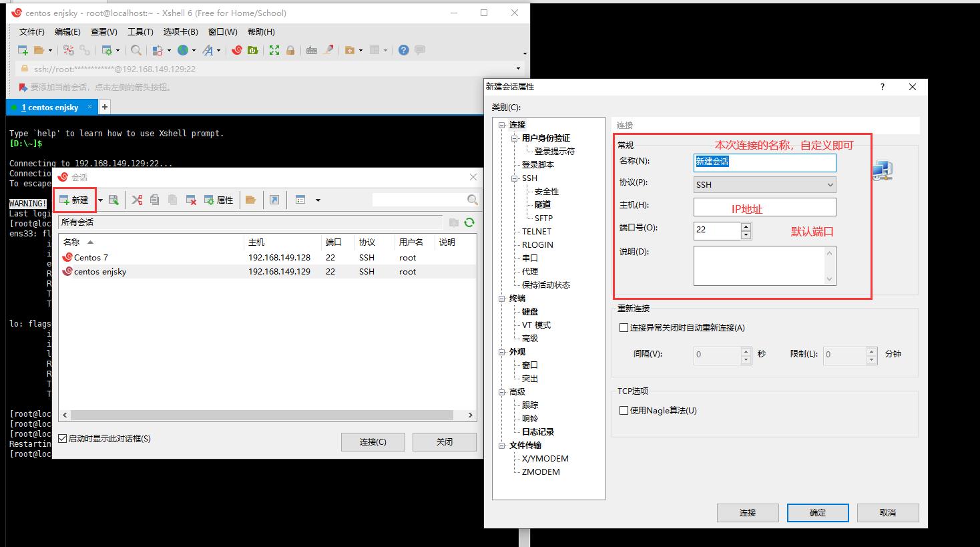The height and width of the screenshot is (547, 980).
Task: Select 'centos enjsky' session row
Action: (x=267, y=272)
